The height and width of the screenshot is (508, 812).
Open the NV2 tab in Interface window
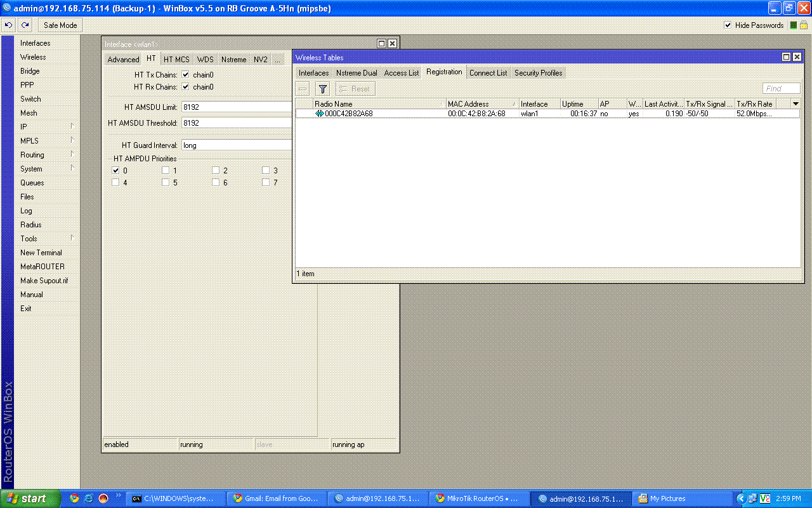pos(261,60)
